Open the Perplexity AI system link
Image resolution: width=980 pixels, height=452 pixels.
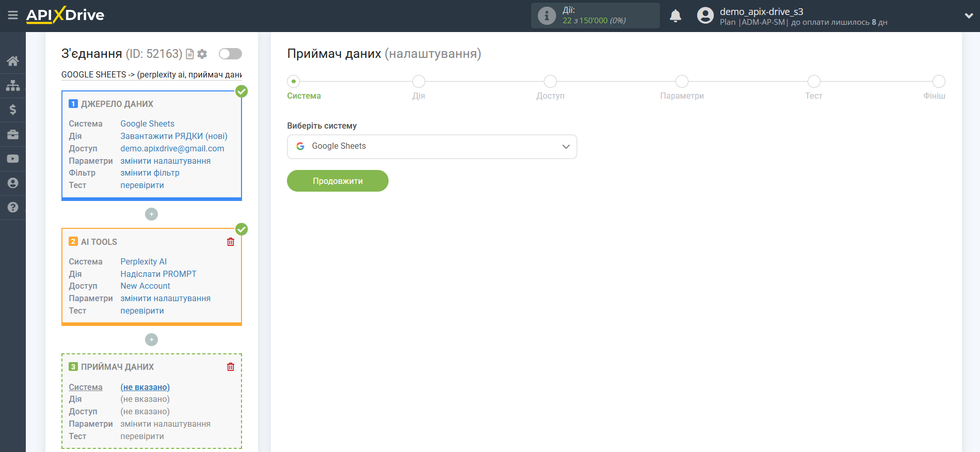143,262
